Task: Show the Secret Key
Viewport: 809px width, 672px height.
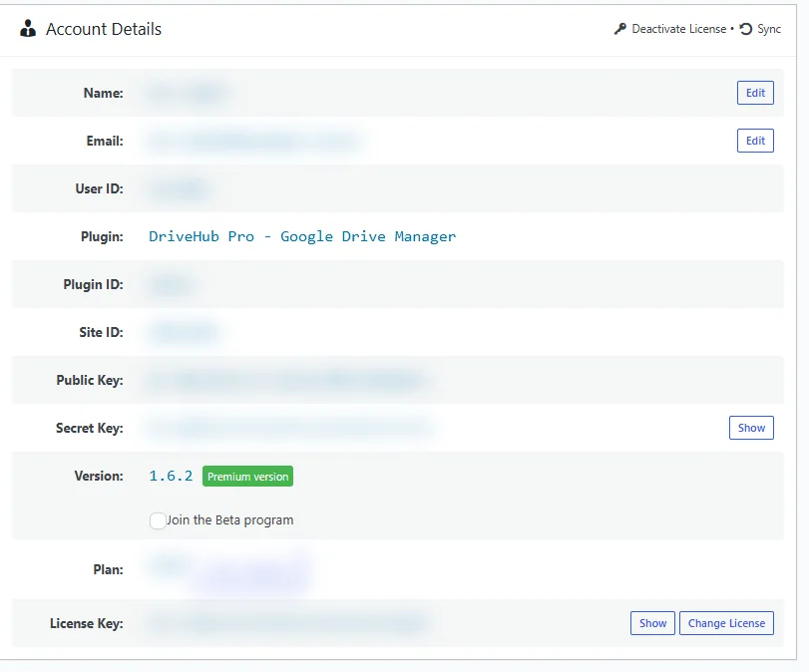Action: [x=751, y=428]
